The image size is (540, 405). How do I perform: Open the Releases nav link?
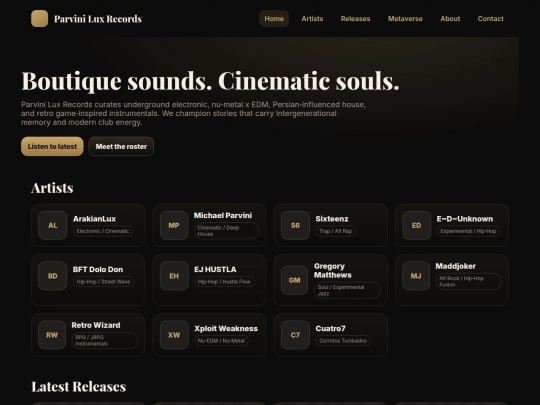355,19
